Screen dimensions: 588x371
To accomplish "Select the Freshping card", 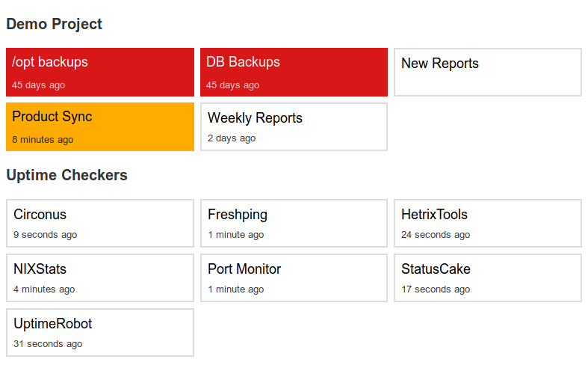I will (294, 223).
